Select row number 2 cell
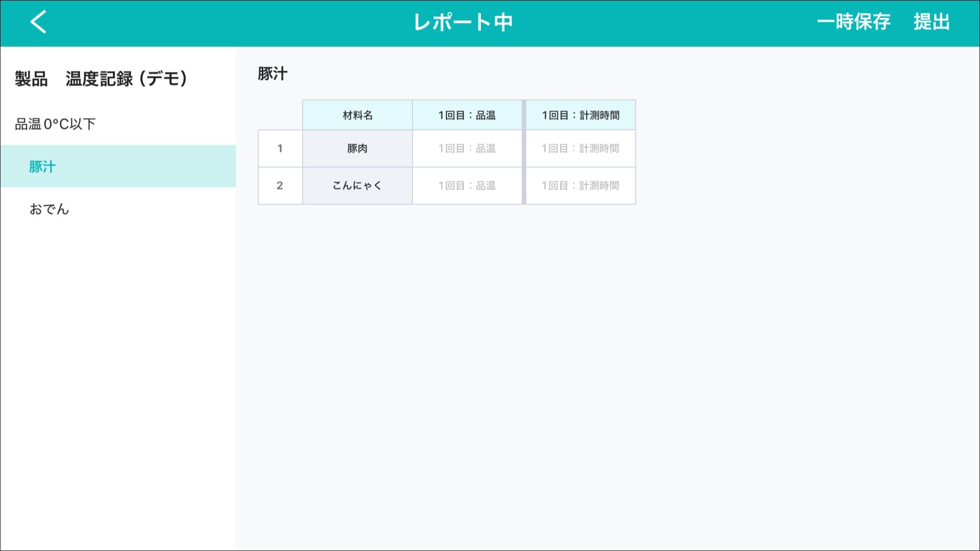The height and width of the screenshot is (551, 980). coord(280,186)
